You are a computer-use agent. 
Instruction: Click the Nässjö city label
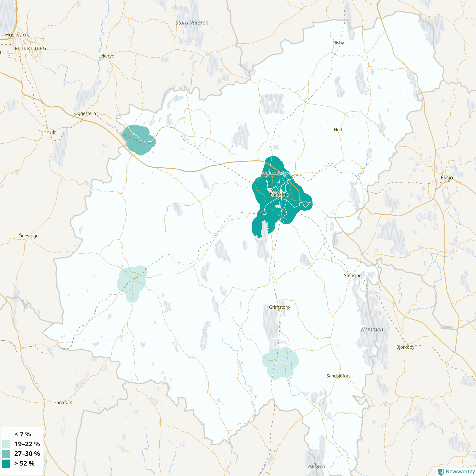(278, 194)
